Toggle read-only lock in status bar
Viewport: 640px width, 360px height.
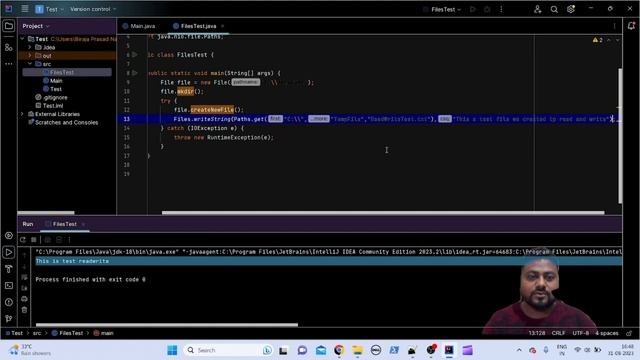tap(629, 333)
